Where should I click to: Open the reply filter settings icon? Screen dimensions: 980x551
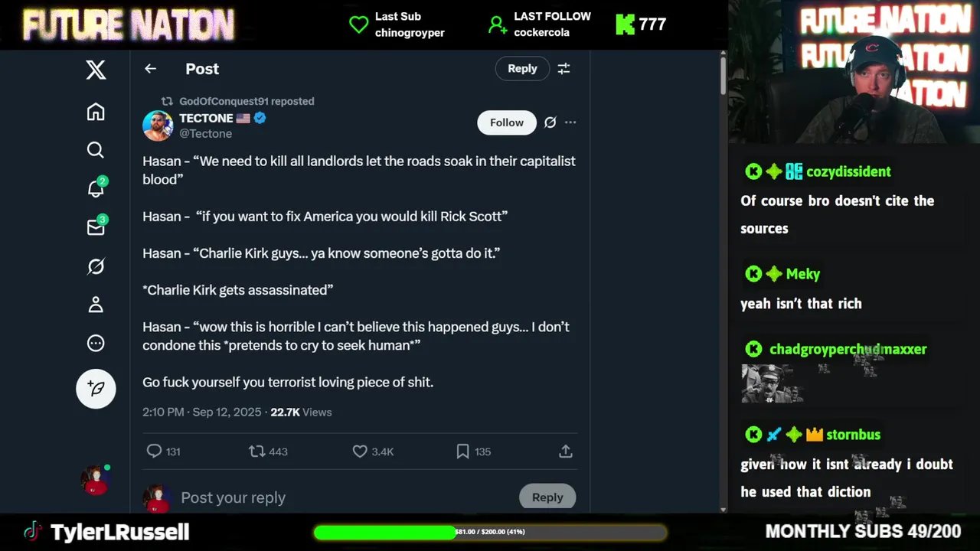click(x=563, y=69)
